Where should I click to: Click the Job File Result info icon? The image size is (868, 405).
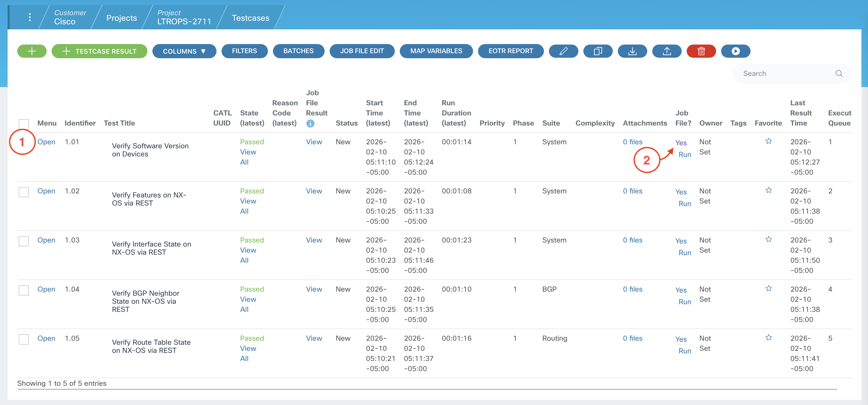tap(310, 124)
